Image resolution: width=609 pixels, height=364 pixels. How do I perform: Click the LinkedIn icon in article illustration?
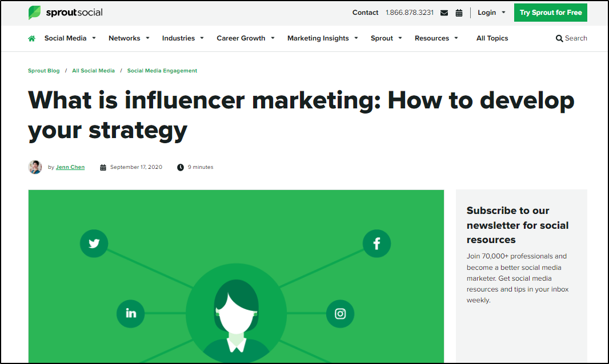[131, 313]
